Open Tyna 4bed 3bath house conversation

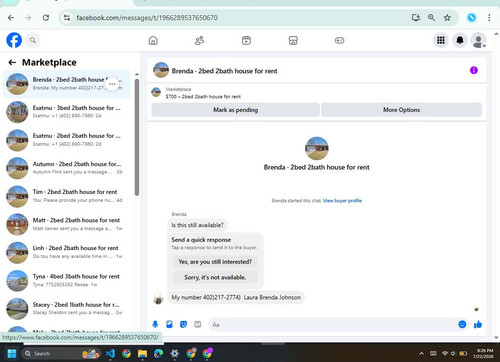67,281
